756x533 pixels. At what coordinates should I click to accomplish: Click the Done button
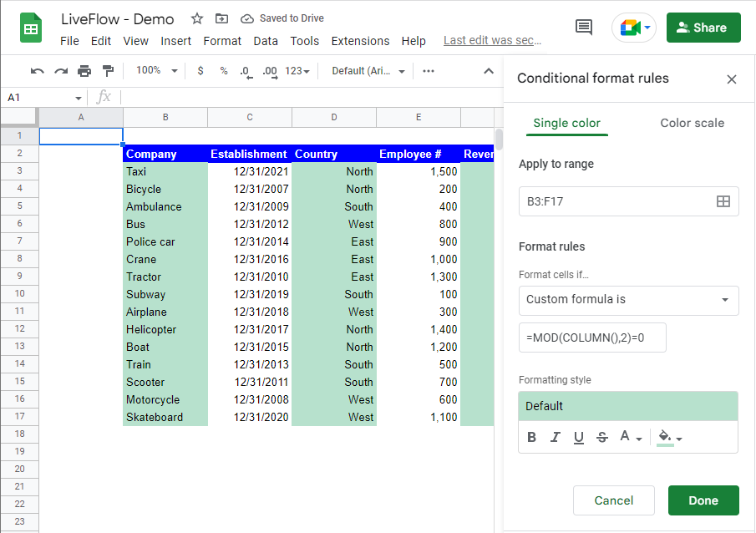(703, 500)
